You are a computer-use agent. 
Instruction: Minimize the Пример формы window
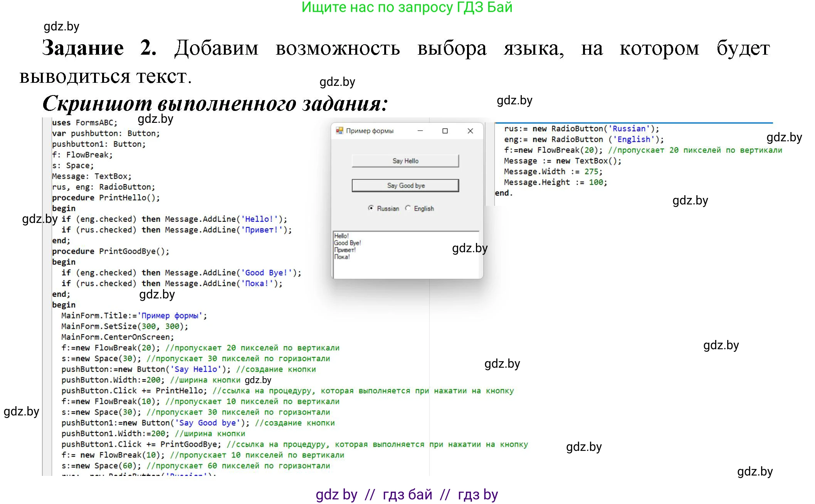(x=420, y=131)
